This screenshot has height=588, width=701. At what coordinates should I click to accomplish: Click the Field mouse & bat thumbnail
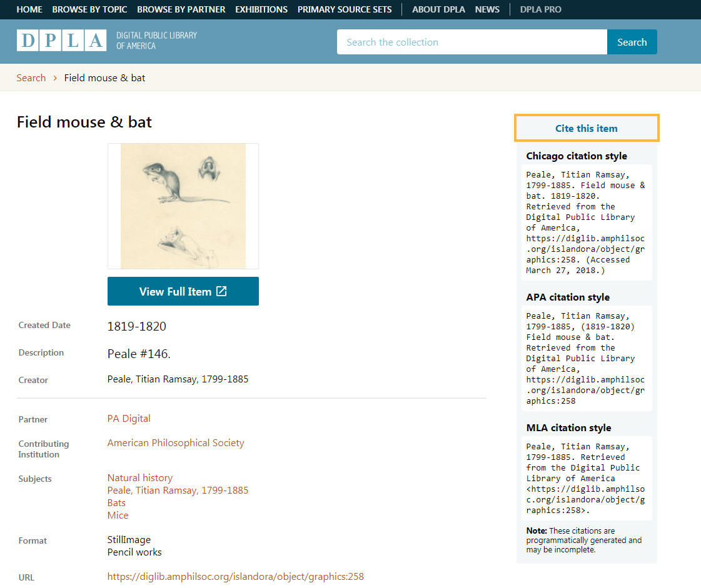click(183, 206)
